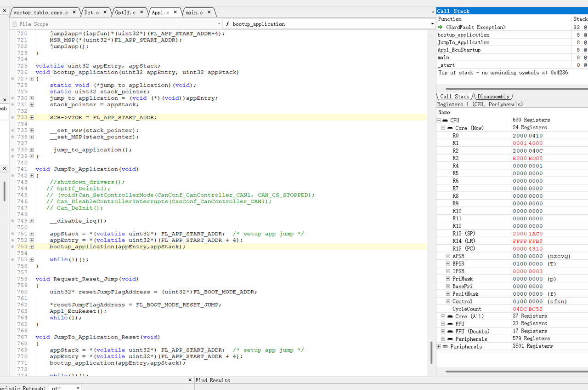Click the Call Stack panel title bar
This screenshot has width=588, height=390.
tap(512, 11)
